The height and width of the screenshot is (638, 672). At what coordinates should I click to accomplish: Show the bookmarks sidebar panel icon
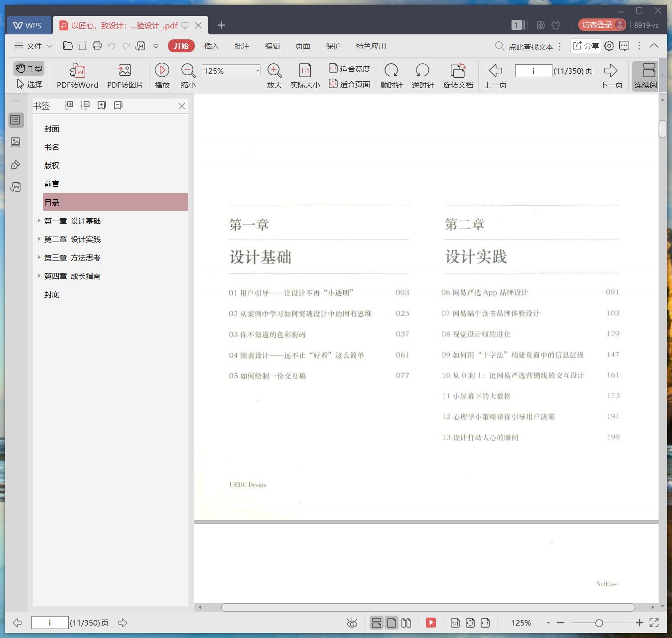click(x=16, y=120)
